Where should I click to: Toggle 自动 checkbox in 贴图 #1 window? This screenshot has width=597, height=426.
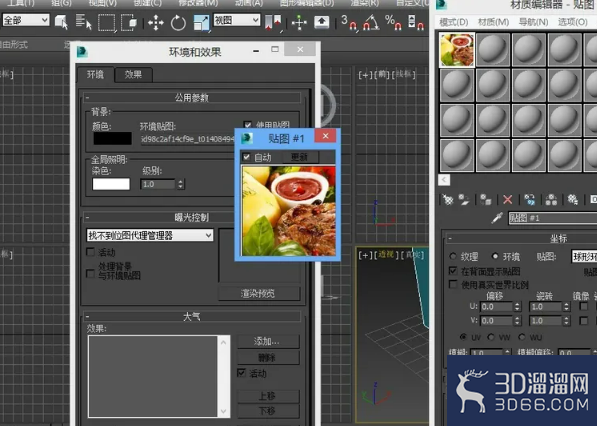click(246, 157)
